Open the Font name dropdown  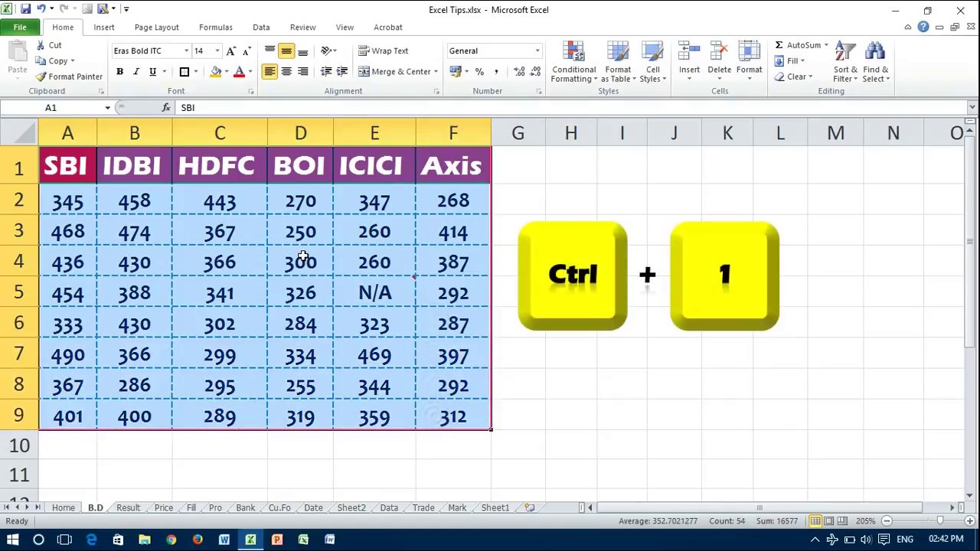click(x=186, y=51)
